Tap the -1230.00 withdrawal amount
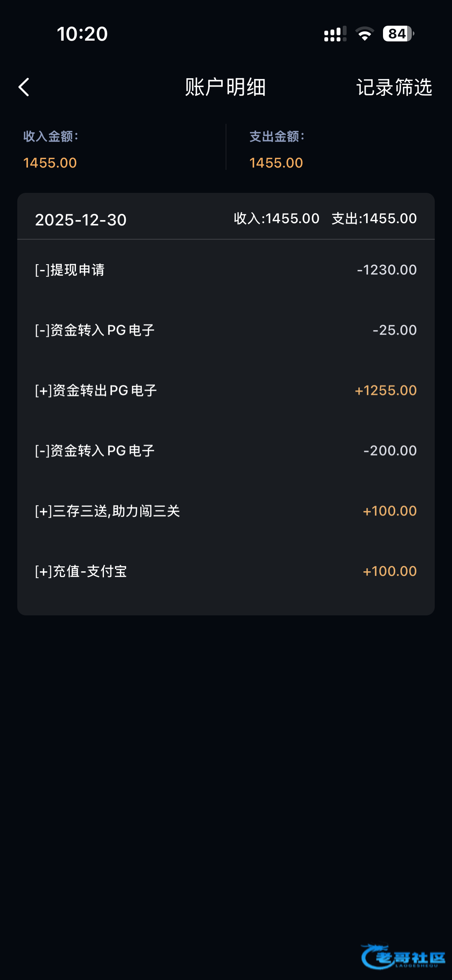The width and height of the screenshot is (452, 980). click(x=386, y=270)
